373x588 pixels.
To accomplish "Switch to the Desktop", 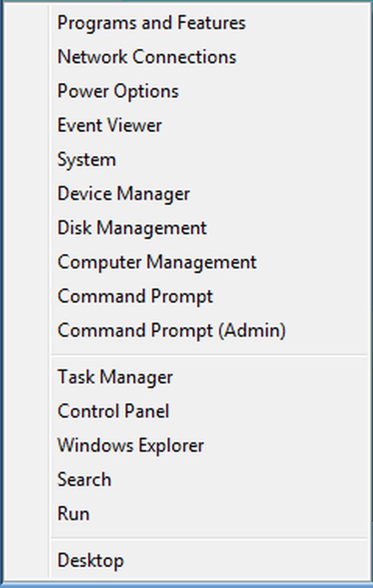I will pos(91,560).
